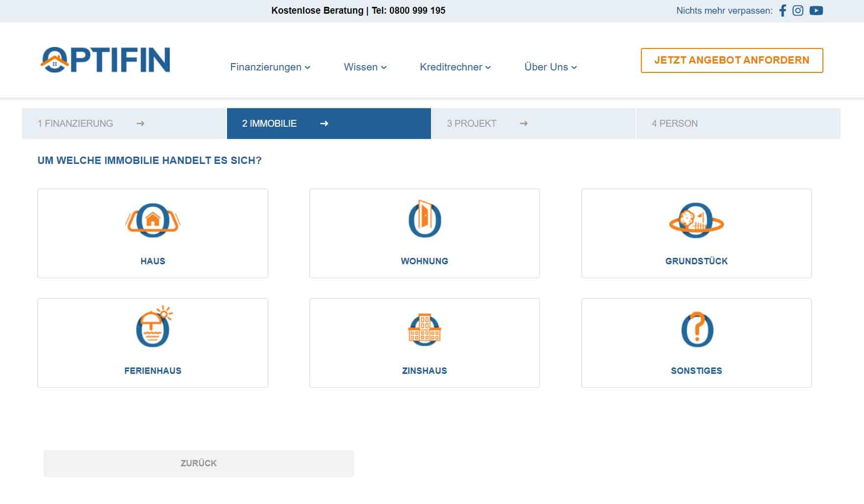This screenshot has height=504, width=864.
Task: Expand the Über Uns dropdown menu
Action: 550,67
